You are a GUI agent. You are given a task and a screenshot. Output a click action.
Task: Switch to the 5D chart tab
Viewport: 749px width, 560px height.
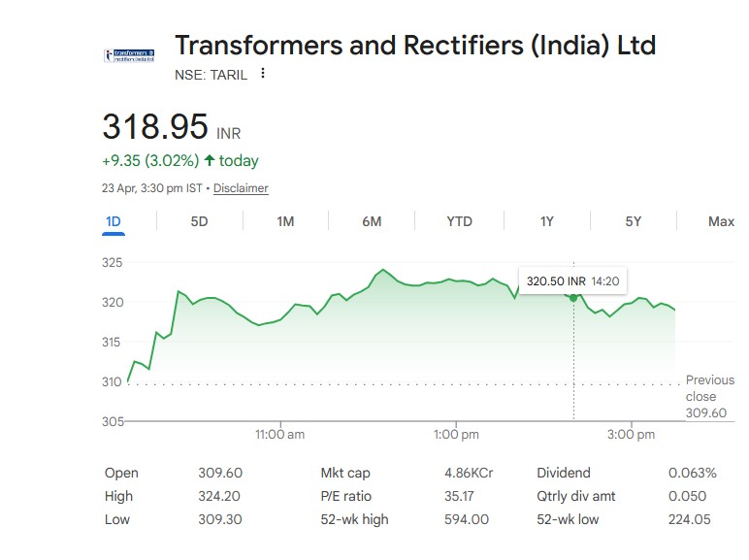pos(199,221)
